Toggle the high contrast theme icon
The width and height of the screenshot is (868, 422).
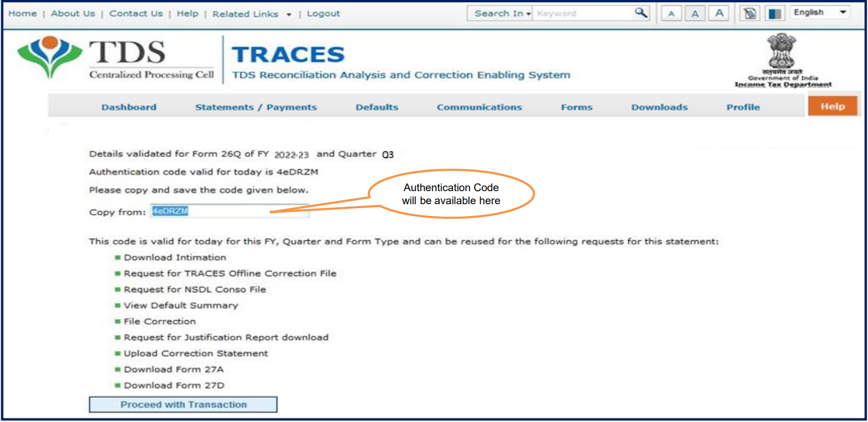(774, 14)
